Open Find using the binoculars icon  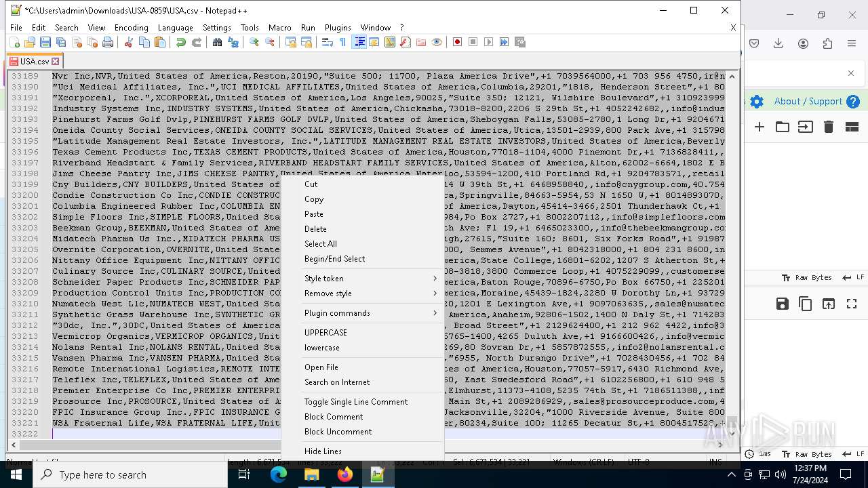[217, 42]
